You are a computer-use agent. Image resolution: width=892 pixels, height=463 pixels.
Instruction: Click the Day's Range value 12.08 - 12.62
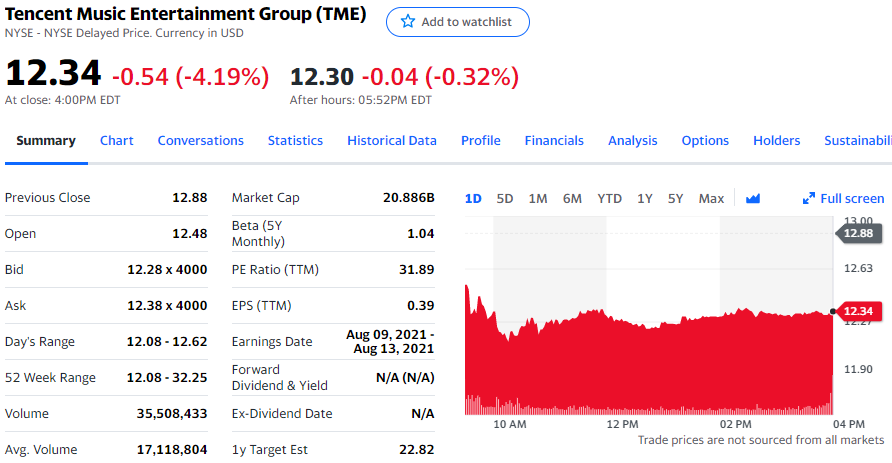[x=167, y=341]
